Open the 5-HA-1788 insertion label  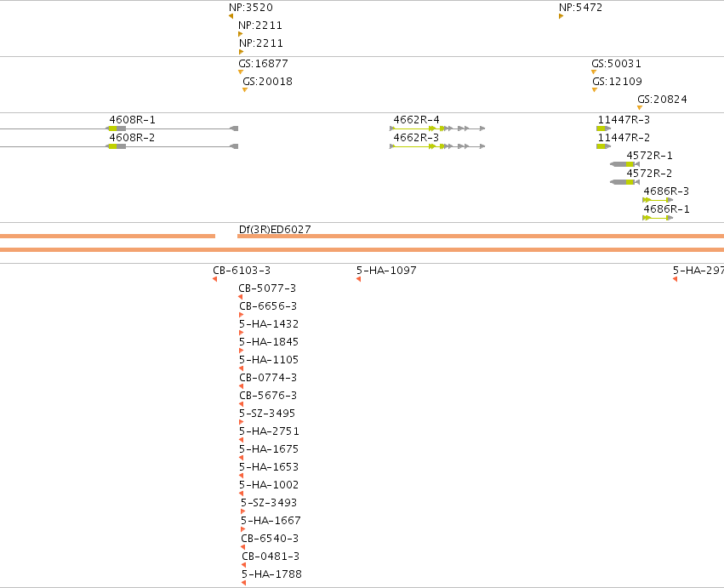(x=271, y=574)
